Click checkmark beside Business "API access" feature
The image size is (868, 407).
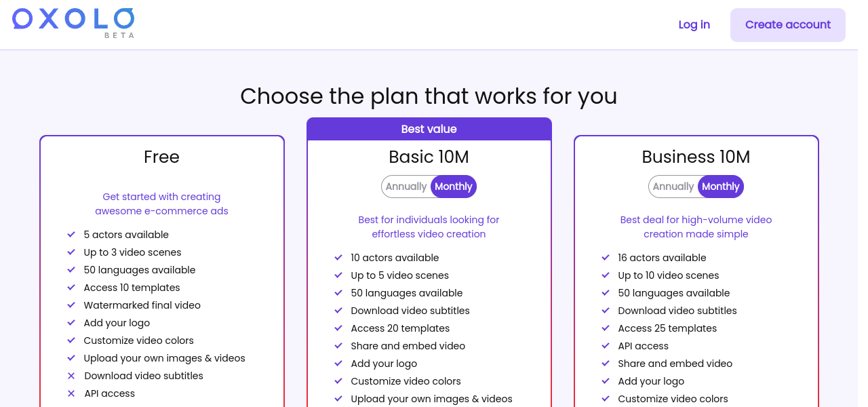(606, 346)
